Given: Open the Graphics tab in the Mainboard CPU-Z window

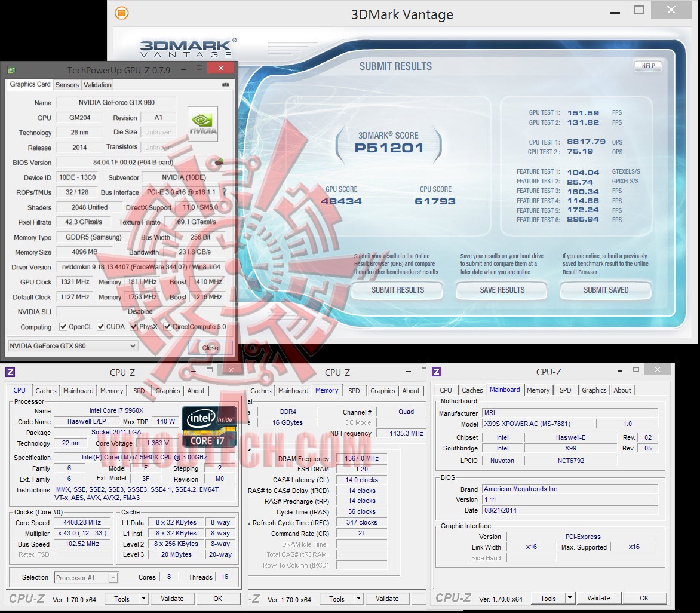Looking at the screenshot, I should (594, 390).
